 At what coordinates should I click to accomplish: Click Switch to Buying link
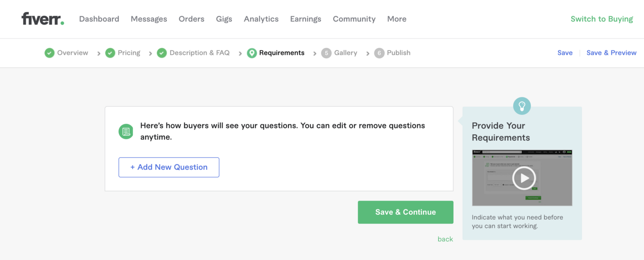click(601, 19)
